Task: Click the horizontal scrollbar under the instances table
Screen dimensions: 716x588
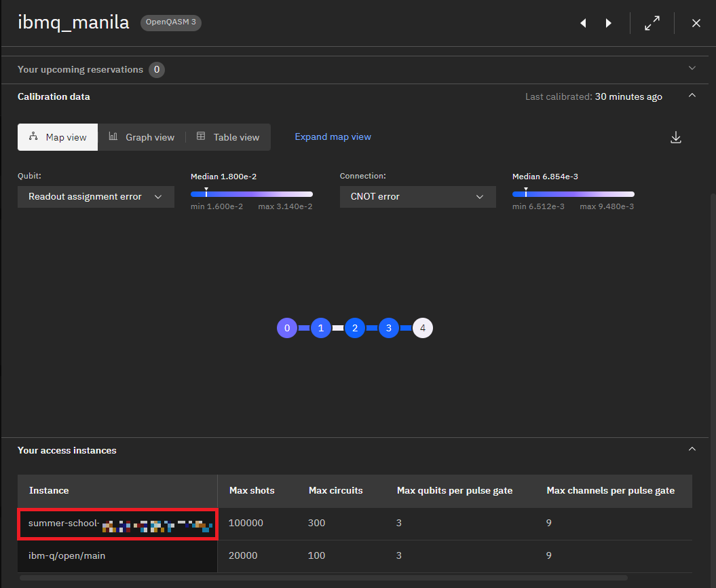Action: coord(324,578)
